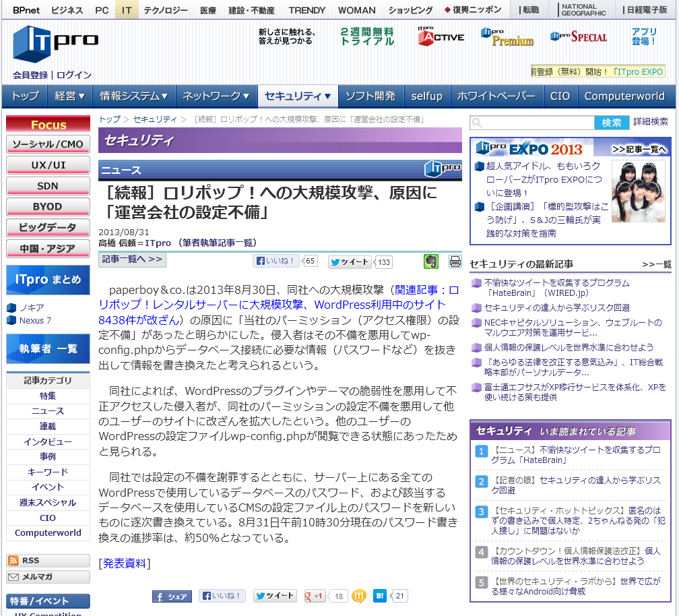Expand the 情報システム dropdown menu

click(x=133, y=96)
